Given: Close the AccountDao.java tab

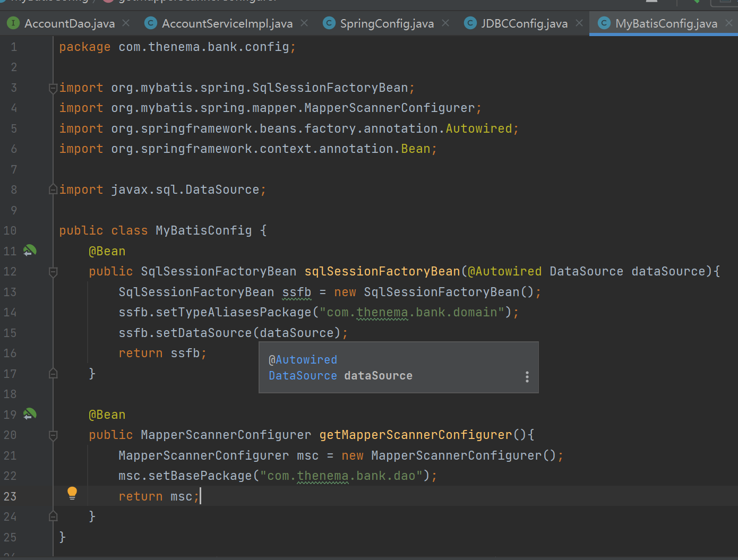Looking at the screenshot, I should tap(126, 23).
